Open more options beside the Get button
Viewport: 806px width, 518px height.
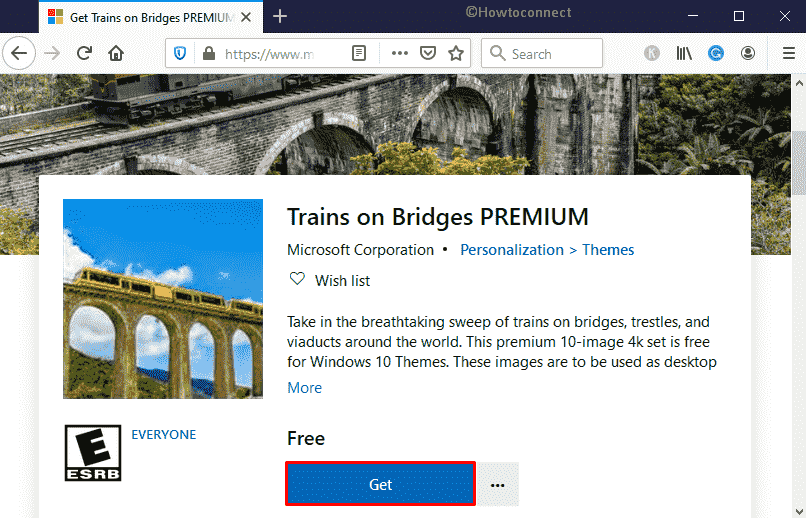498,485
